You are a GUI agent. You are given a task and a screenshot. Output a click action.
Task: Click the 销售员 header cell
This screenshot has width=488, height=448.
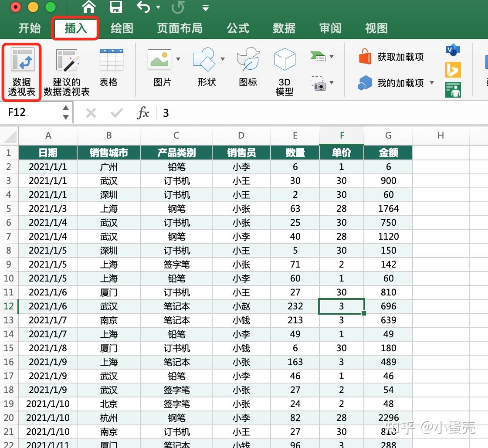[x=241, y=153]
